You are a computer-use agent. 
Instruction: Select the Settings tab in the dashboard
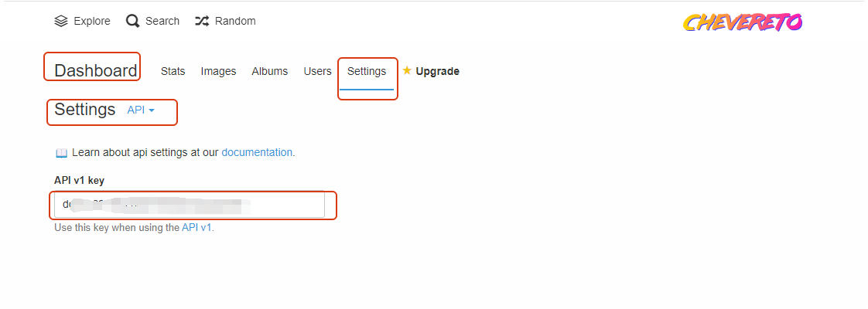tap(367, 71)
